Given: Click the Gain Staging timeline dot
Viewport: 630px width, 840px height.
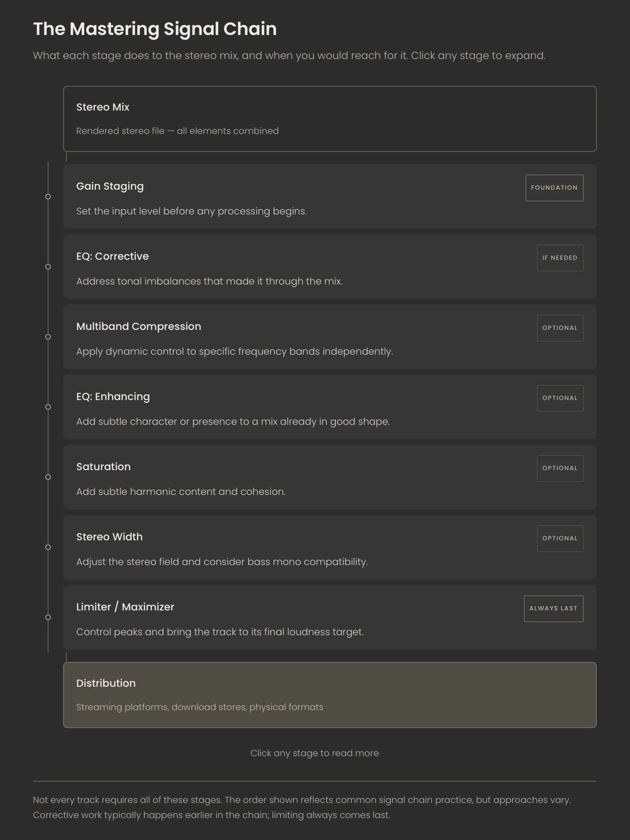Looking at the screenshot, I should coord(48,197).
